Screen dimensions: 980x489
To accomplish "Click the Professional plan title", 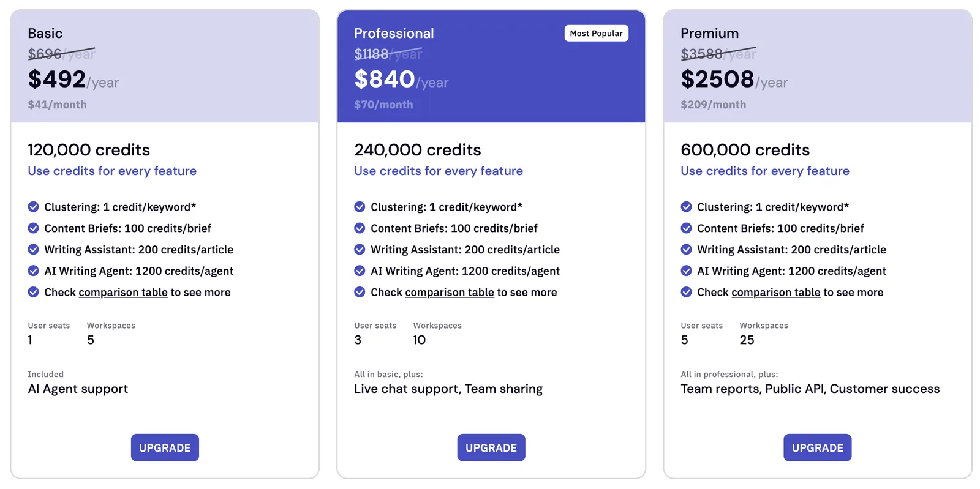I will tap(394, 34).
